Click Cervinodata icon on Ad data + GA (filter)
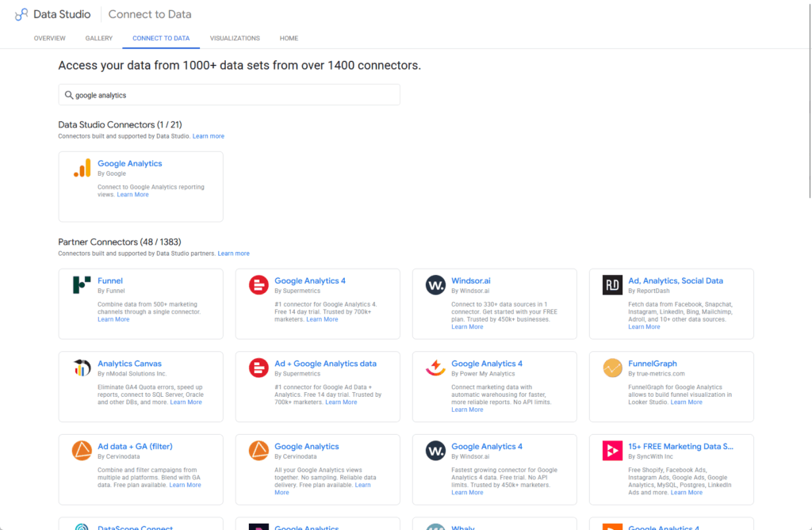812x530 pixels. click(82, 450)
